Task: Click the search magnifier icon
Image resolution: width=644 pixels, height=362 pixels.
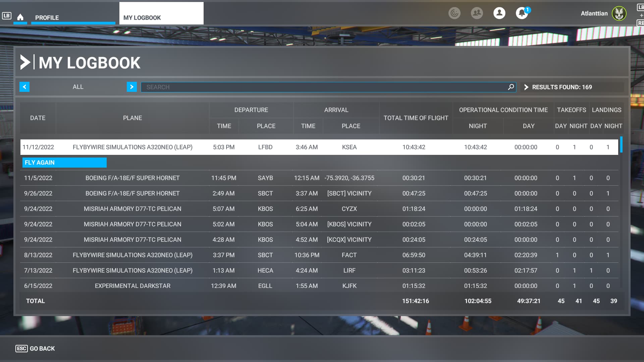Action: coord(511,87)
